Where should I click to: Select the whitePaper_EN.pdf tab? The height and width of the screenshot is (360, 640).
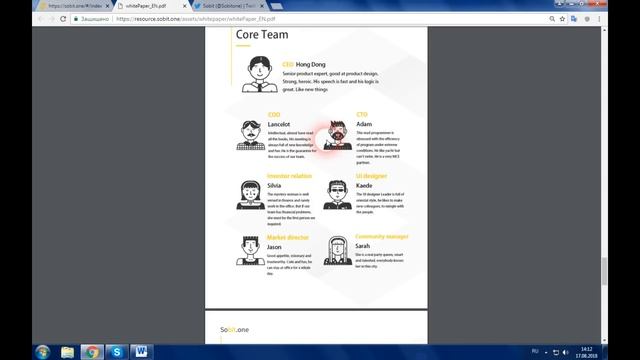(x=149, y=6)
